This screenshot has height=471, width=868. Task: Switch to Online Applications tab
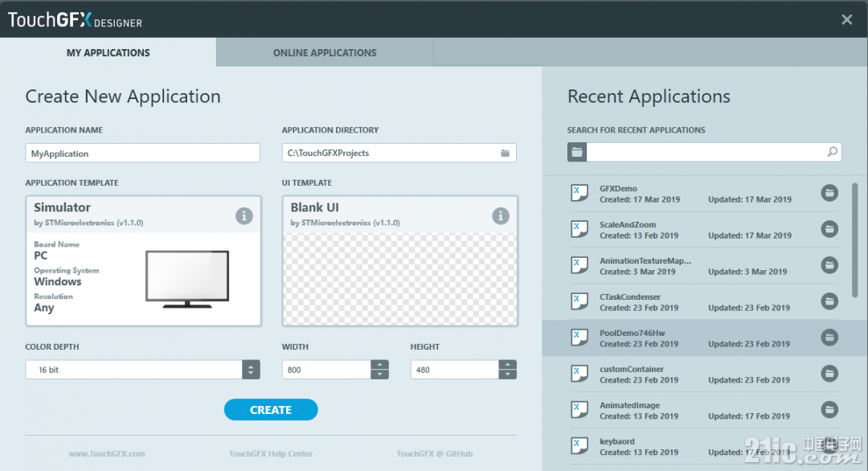325,52
